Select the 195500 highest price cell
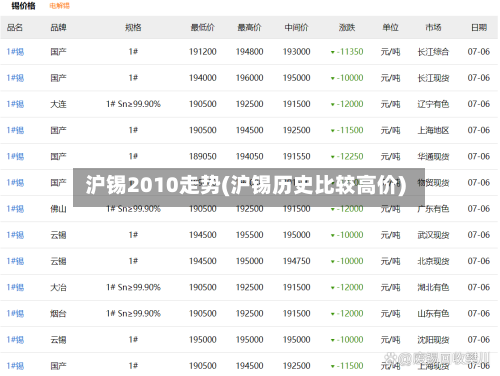Viewport: 500px width, 376px height. click(249, 235)
